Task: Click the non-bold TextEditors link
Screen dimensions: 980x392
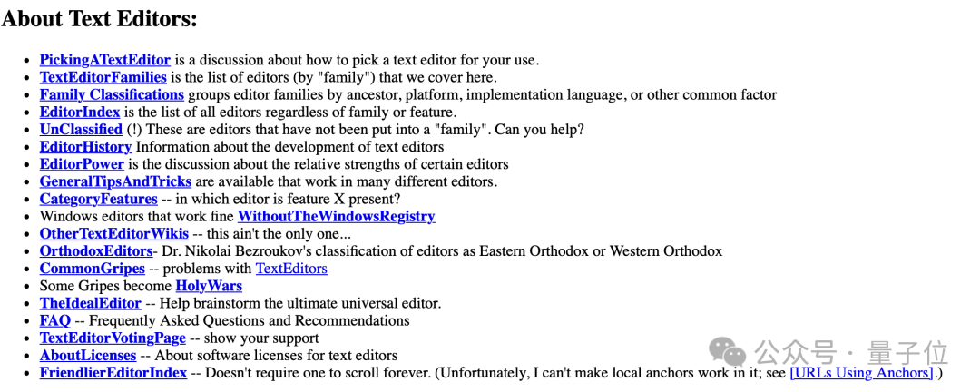Action: click(292, 269)
